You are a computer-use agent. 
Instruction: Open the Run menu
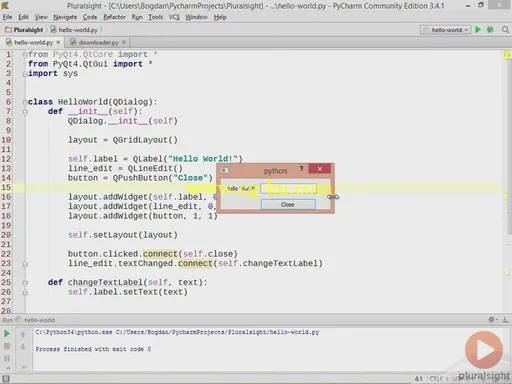click(x=137, y=17)
